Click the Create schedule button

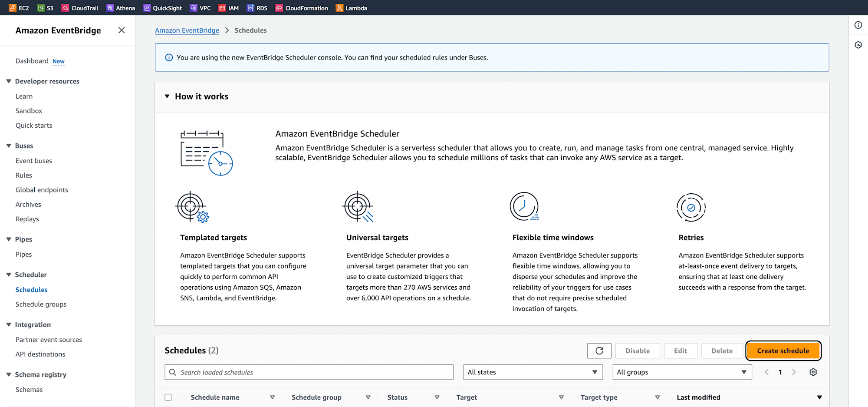[783, 351]
